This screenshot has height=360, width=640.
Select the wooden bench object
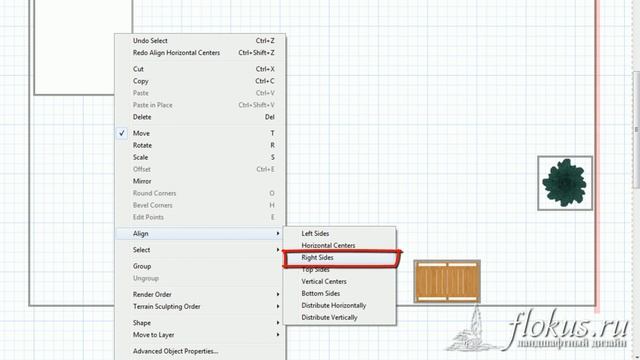click(447, 282)
